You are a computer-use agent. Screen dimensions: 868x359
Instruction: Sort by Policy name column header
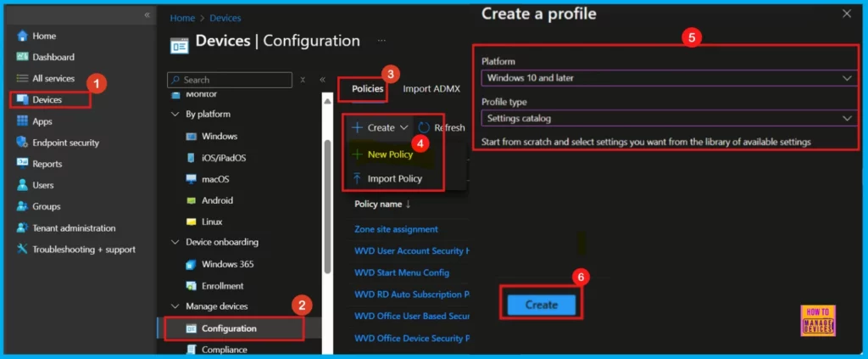point(382,204)
